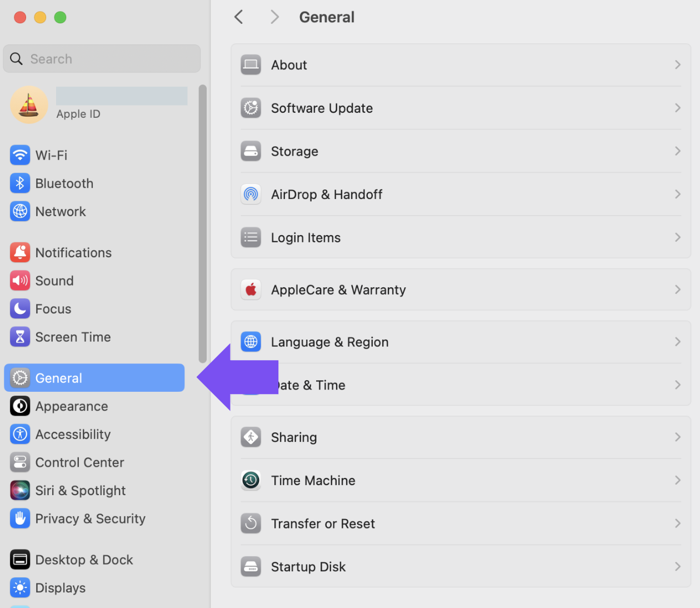Click the red Notifications bell icon
The width and height of the screenshot is (700, 608).
(x=20, y=253)
